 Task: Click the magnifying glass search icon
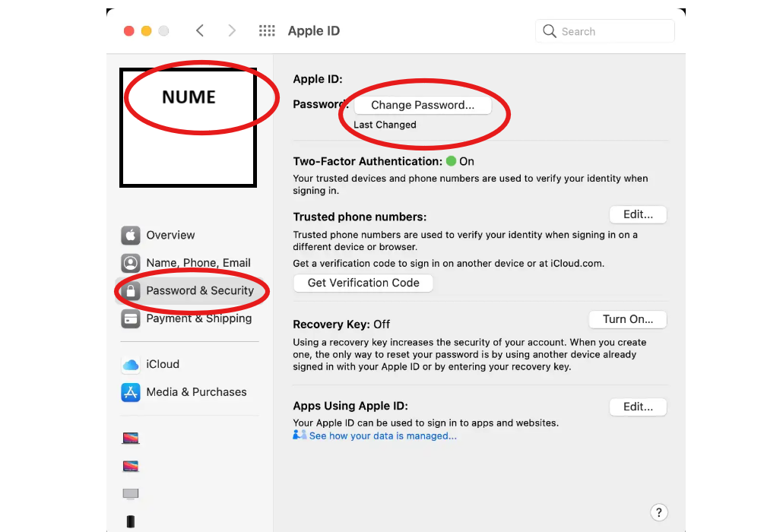click(x=549, y=31)
